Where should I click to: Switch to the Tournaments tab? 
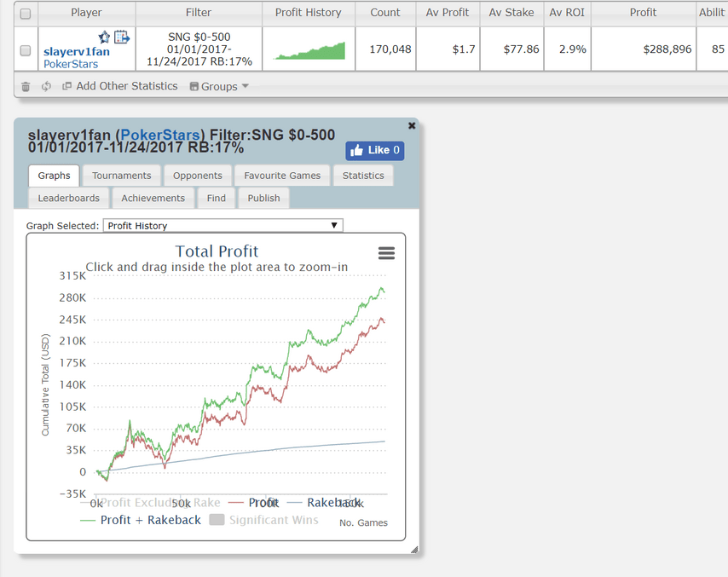pyautogui.click(x=122, y=176)
